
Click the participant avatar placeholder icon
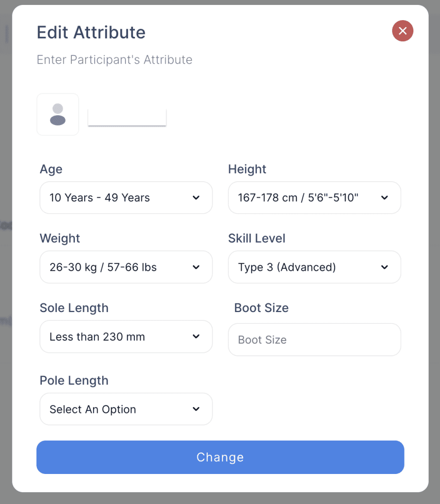[58, 114]
